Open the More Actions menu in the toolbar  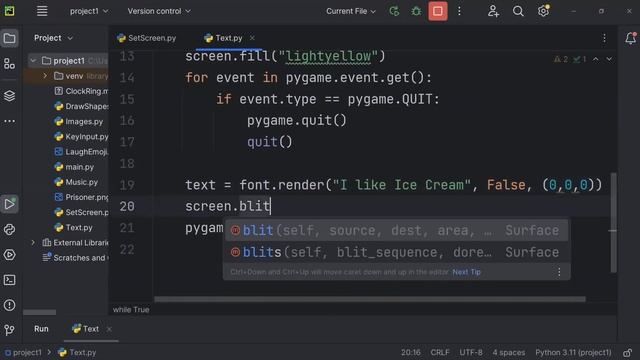(x=459, y=11)
